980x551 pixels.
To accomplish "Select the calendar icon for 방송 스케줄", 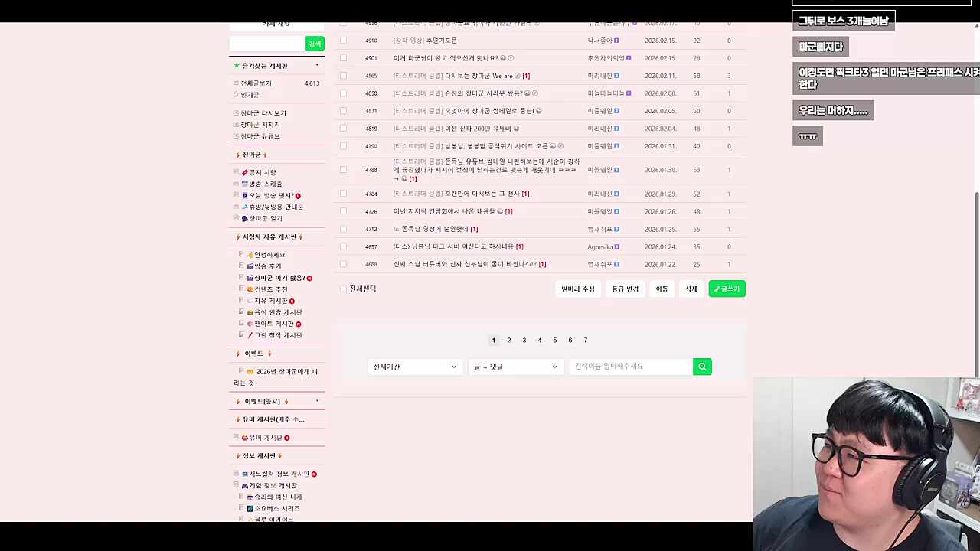I will pos(243,183).
